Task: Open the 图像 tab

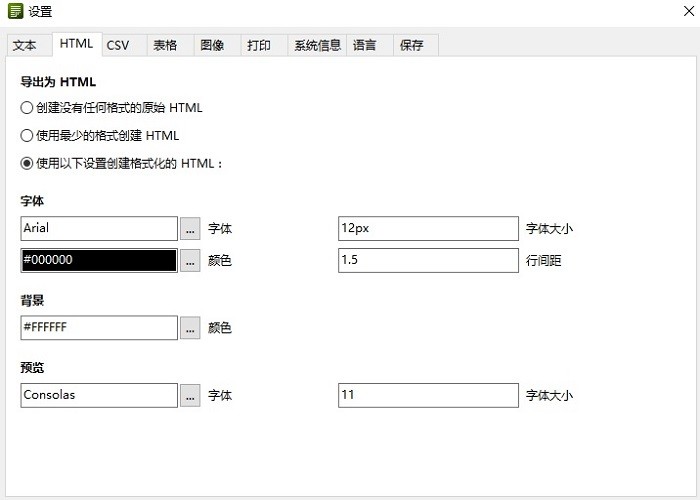Action: point(212,45)
